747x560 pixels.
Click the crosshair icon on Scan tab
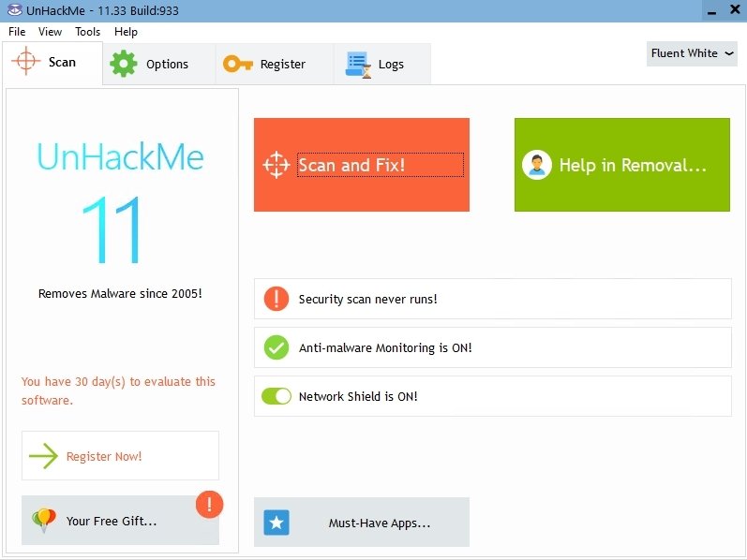(x=25, y=61)
